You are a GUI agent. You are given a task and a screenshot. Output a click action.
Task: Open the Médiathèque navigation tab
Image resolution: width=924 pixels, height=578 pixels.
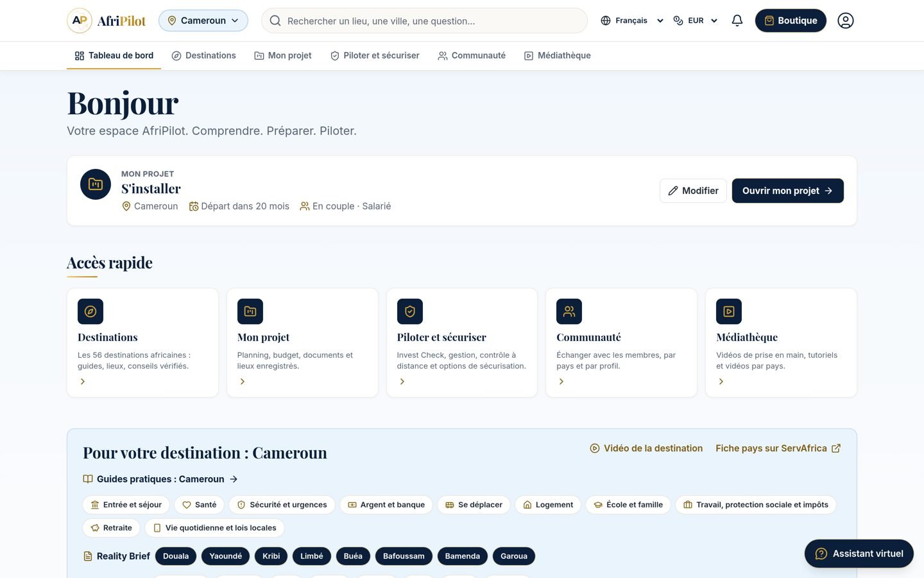558,56
